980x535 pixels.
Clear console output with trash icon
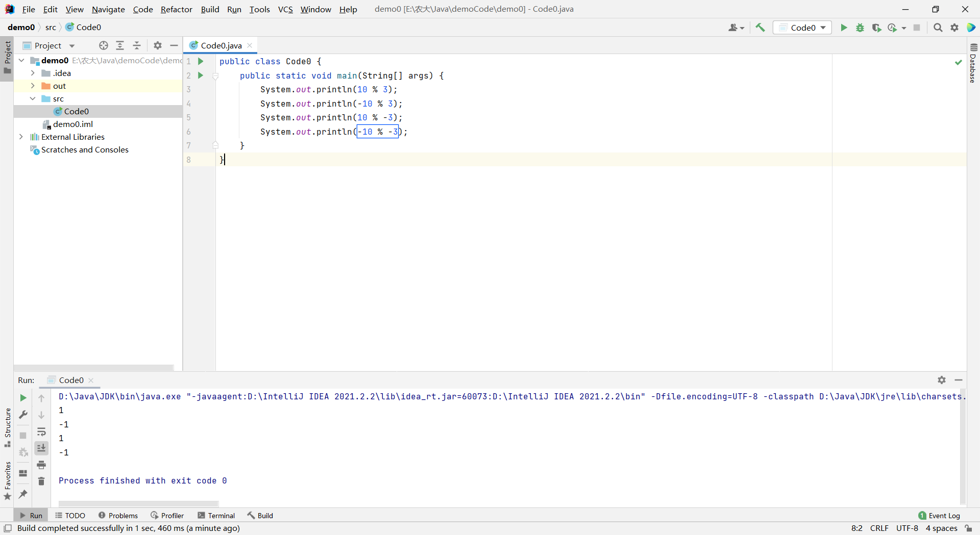click(41, 481)
